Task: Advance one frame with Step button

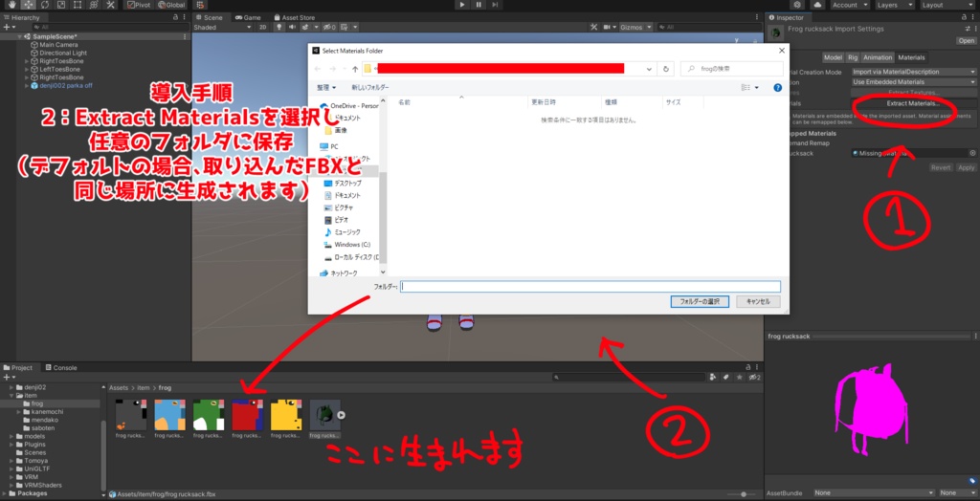Action: (495, 5)
